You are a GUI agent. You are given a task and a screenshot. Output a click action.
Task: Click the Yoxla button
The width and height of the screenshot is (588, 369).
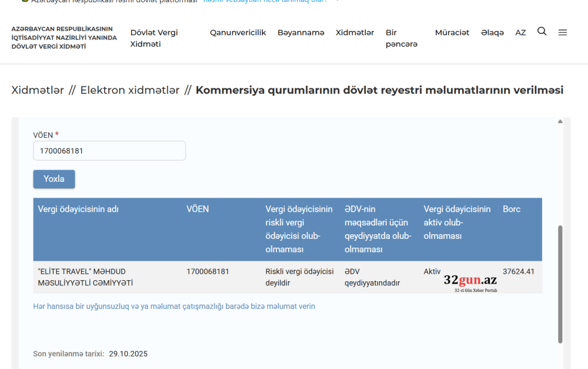[54, 179]
